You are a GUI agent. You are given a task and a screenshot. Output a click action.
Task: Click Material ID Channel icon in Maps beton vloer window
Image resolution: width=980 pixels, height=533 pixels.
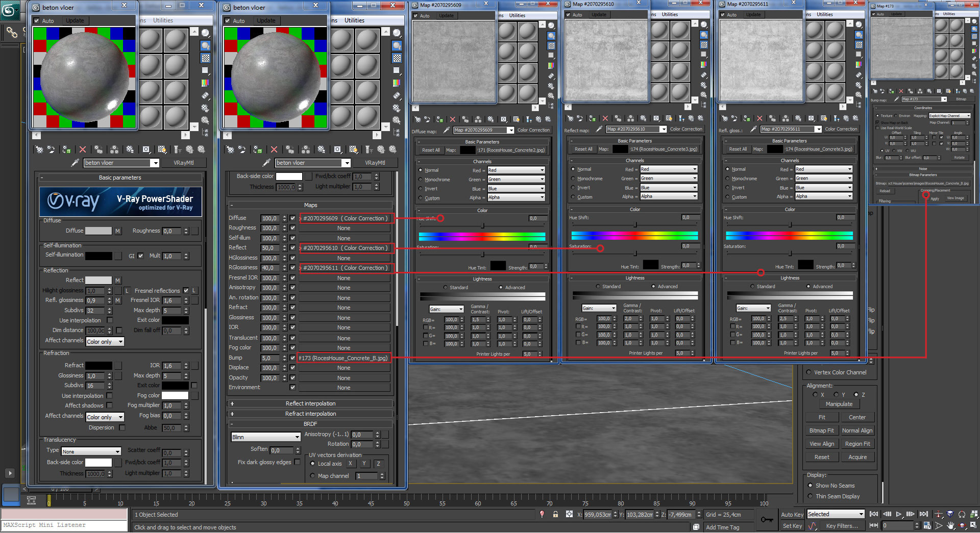337,149
